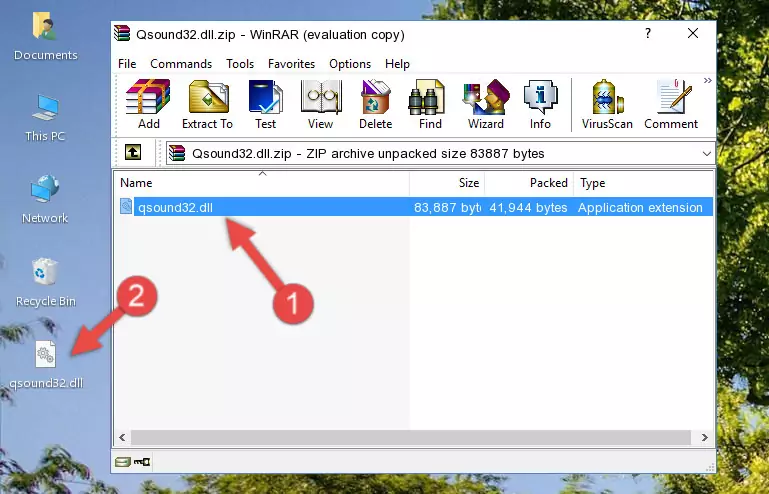Open the Options menu
This screenshot has width=769, height=494.
[350, 64]
